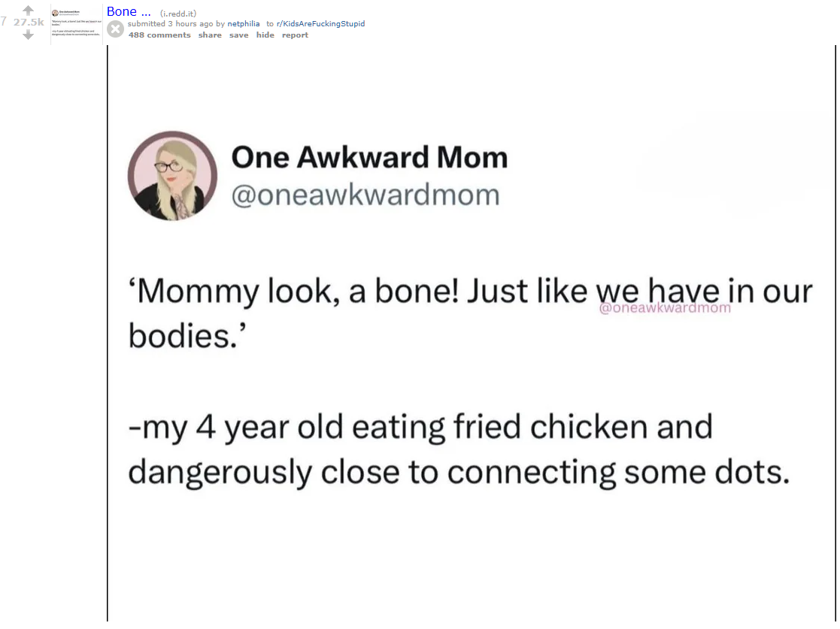Click the i.redd.it domain link
Viewport: 840px width, 629px height.
tap(177, 13)
